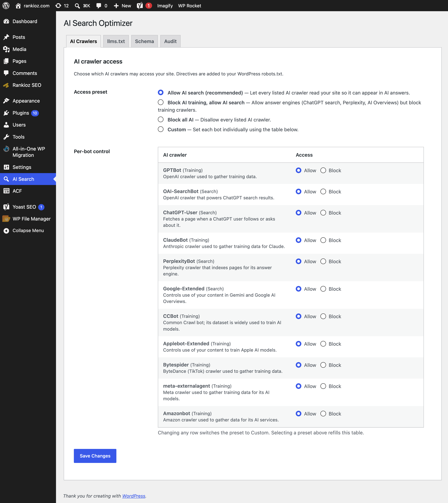Click the Yoast SEO sidebar icon
Viewport: 448px width, 503px height.
click(x=6, y=207)
